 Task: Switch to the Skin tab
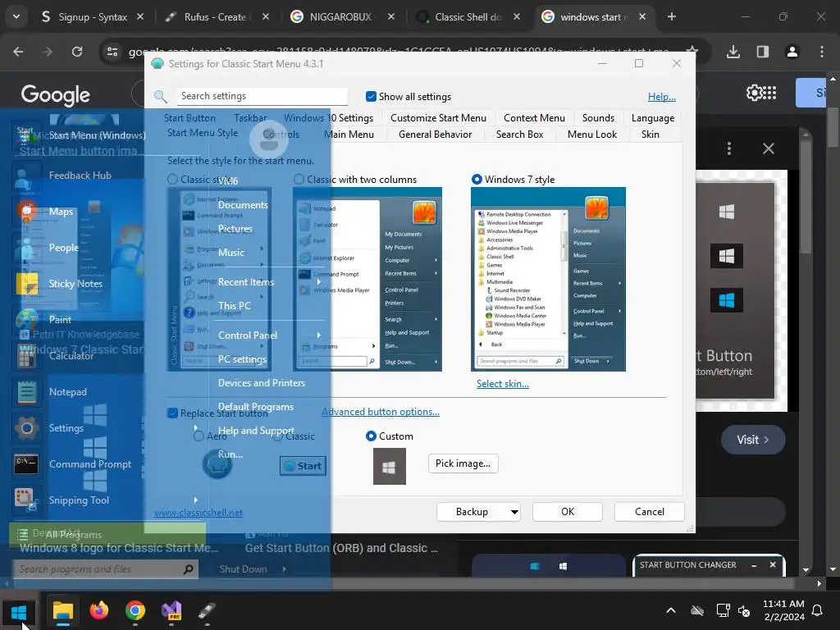650,135
